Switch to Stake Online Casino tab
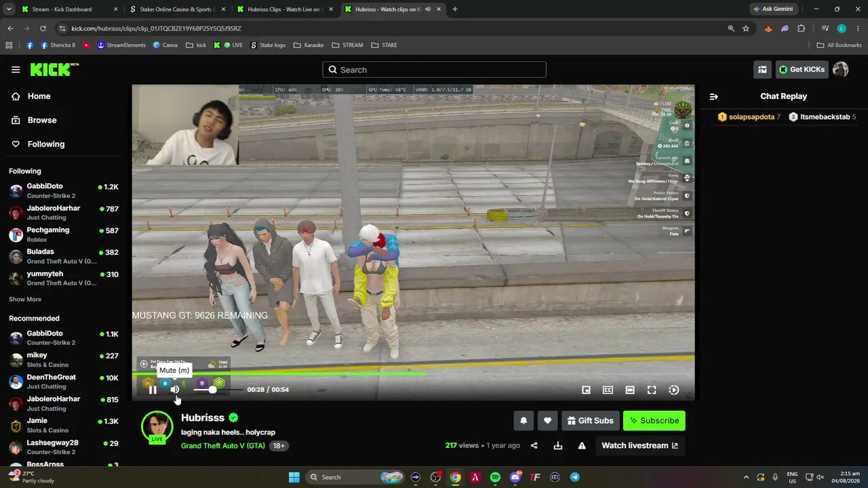 point(176,9)
